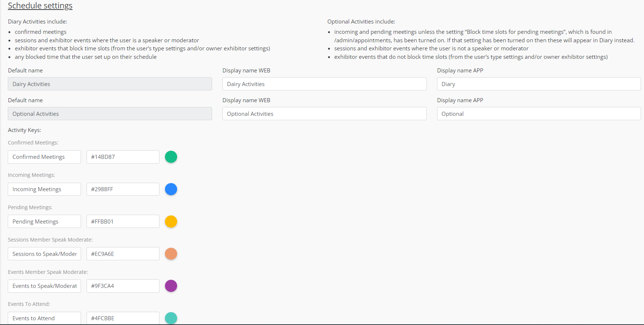Click the #9F3CA4 hex color input
The image size is (644, 325).
123,286
